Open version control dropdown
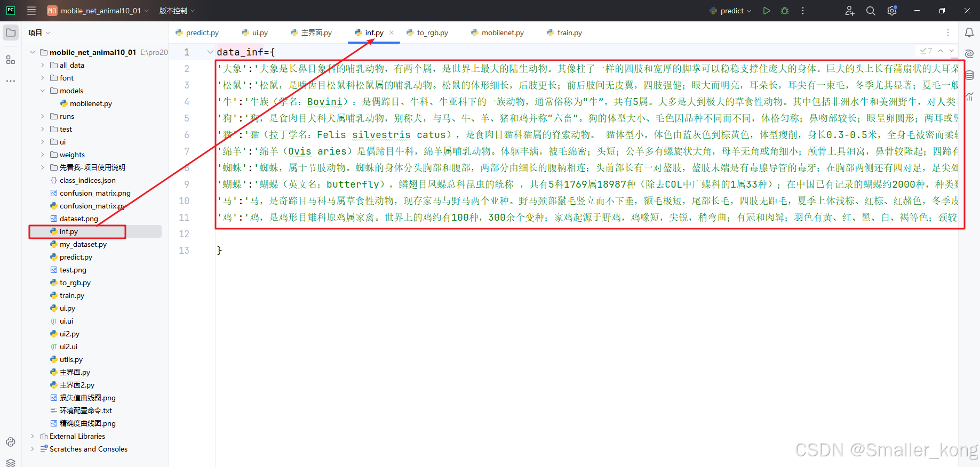Image resolution: width=980 pixels, height=467 pixels. pos(177,11)
